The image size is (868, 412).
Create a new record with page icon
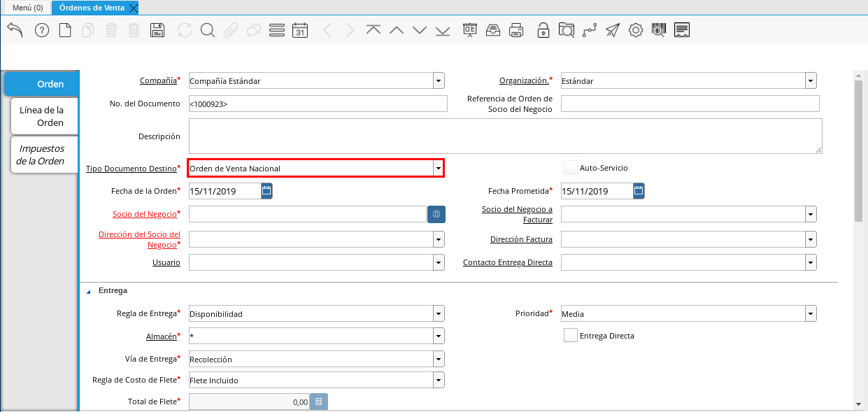point(65,30)
